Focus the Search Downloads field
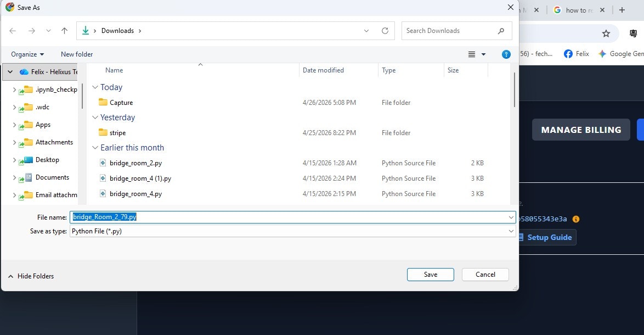The width and height of the screenshot is (644, 335). point(457,31)
